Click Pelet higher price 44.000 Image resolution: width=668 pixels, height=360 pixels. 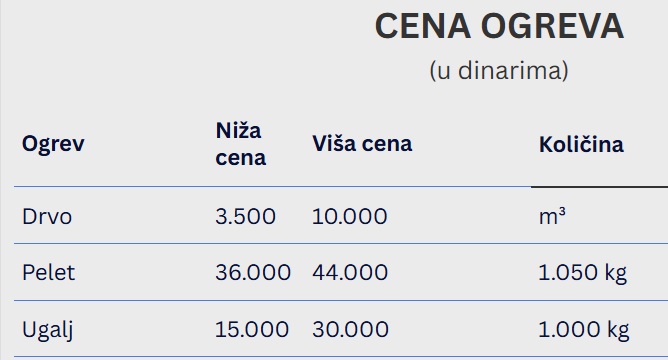[x=350, y=273]
